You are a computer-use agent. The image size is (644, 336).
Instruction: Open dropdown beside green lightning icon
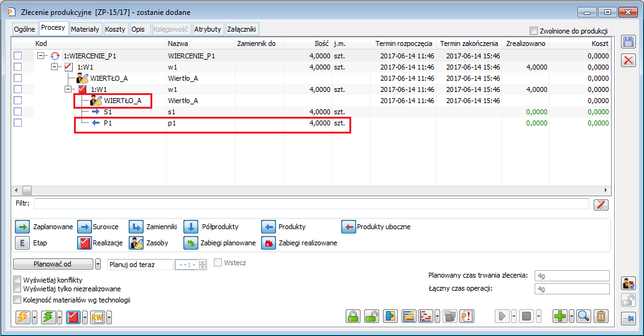(x=59, y=317)
